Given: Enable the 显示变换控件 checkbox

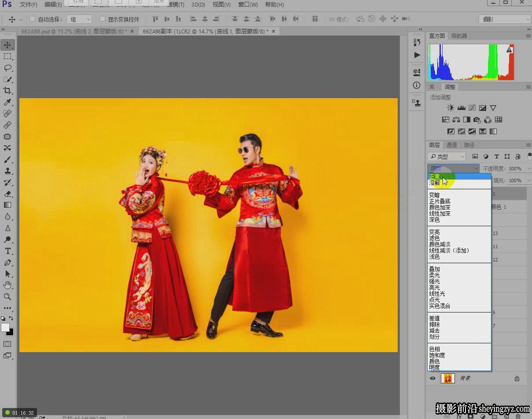Looking at the screenshot, I should (102, 19).
